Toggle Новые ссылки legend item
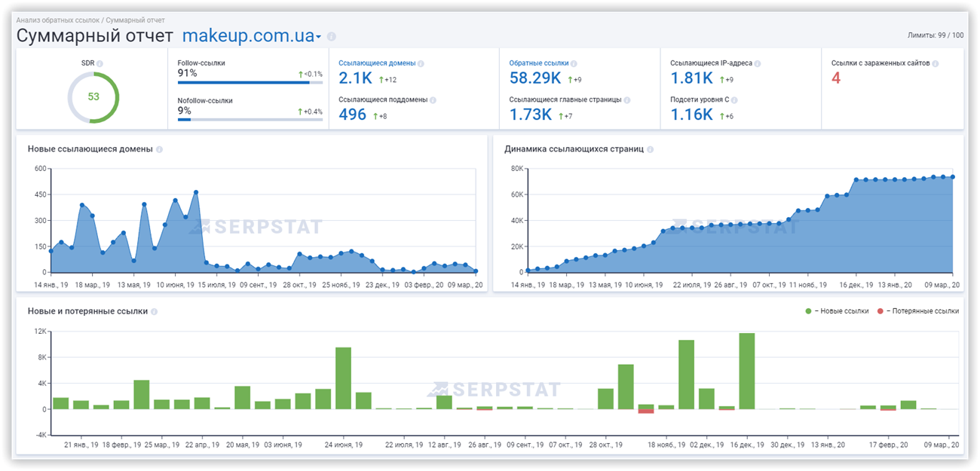 837,311
